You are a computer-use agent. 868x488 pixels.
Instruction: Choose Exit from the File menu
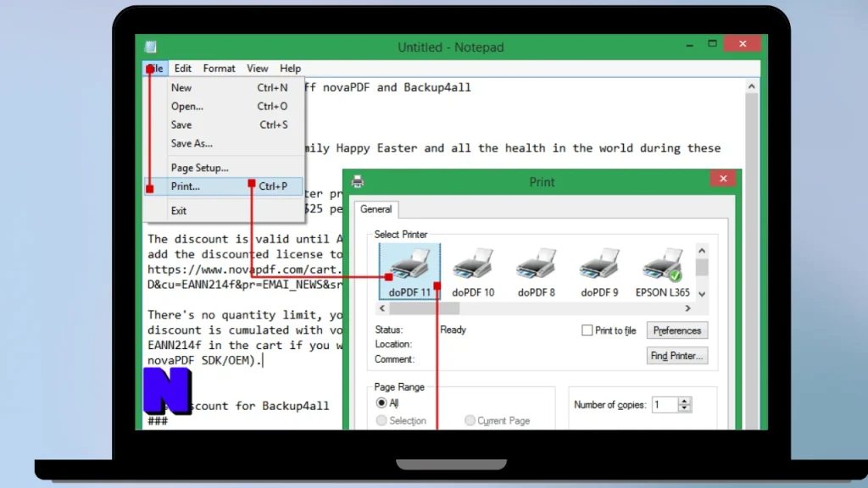click(x=224, y=211)
